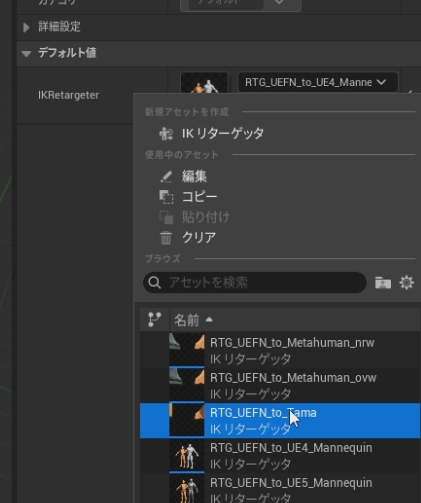Select コピー menu entry
The image size is (421, 503).
pos(199,197)
